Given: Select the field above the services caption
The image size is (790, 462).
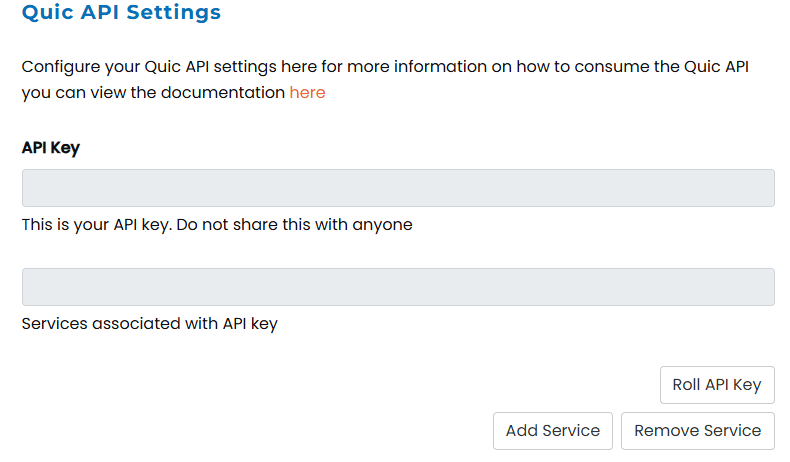Looking at the screenshot, I should pos(398,287).
